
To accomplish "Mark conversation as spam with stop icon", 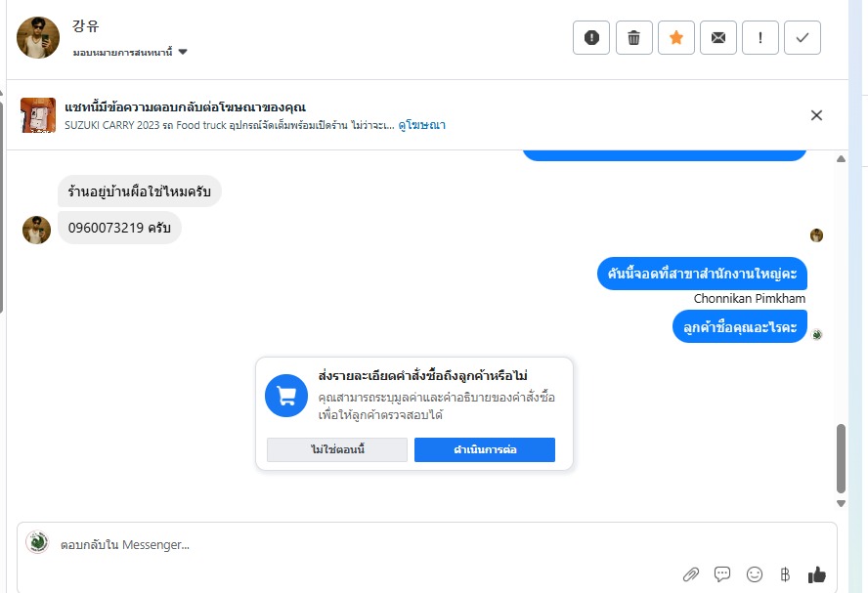I will pyautogui.click(x=591, y=37).
